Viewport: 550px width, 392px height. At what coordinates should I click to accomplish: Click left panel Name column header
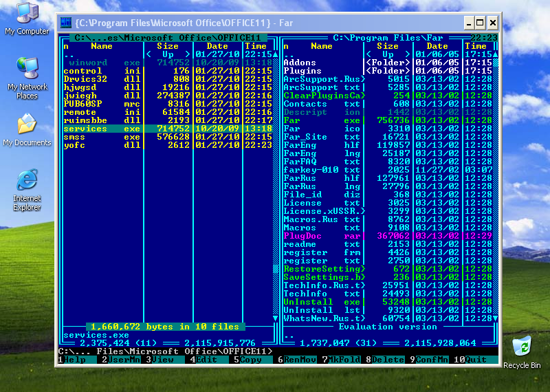(102, 46)
